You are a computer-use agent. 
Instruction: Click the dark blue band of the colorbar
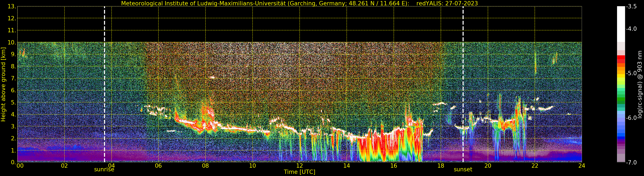coord(621,138)
